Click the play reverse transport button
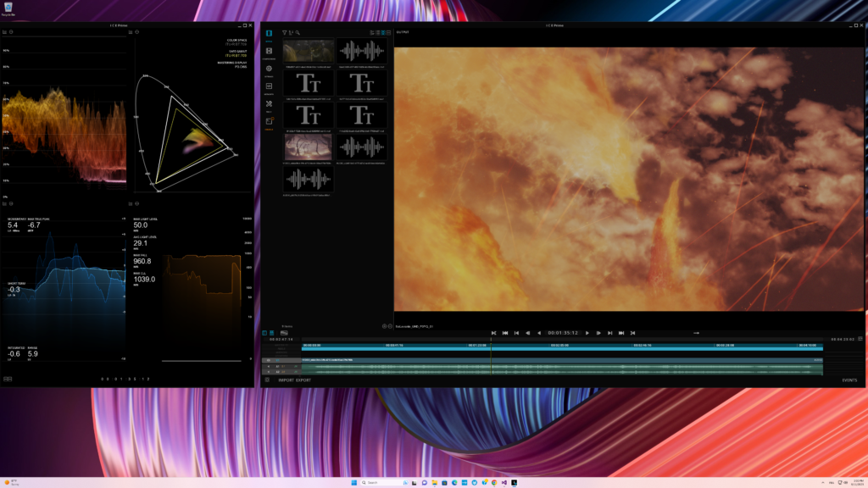 click(539, 333)
